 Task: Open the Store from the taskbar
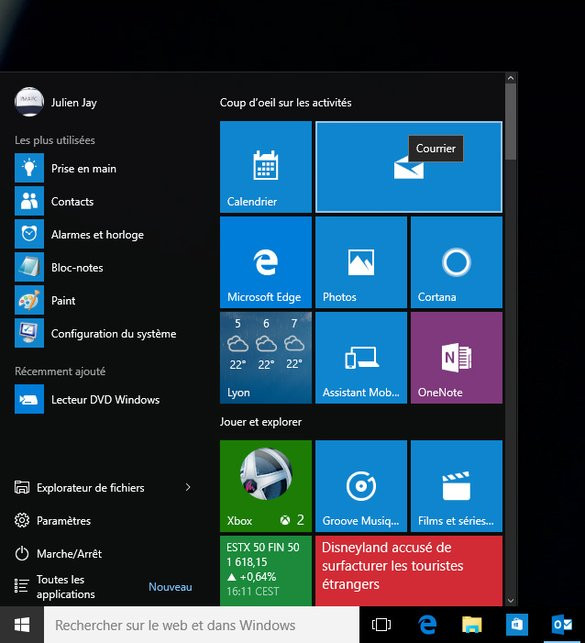pos(517,625)
